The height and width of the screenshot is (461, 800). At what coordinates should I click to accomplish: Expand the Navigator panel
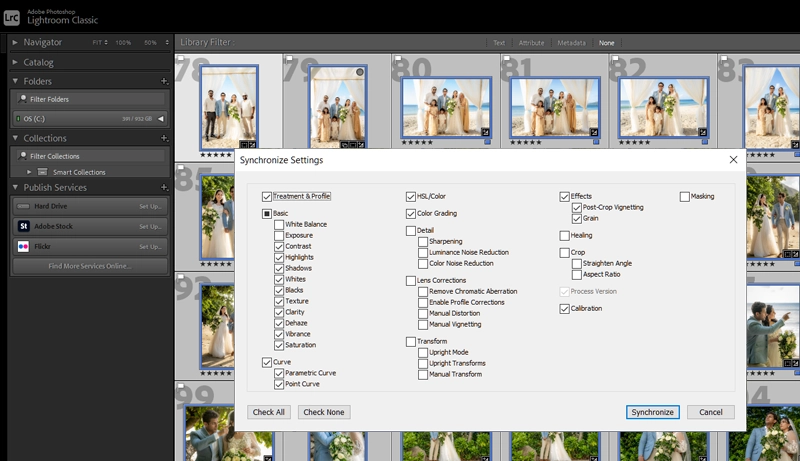pos(15,42)
